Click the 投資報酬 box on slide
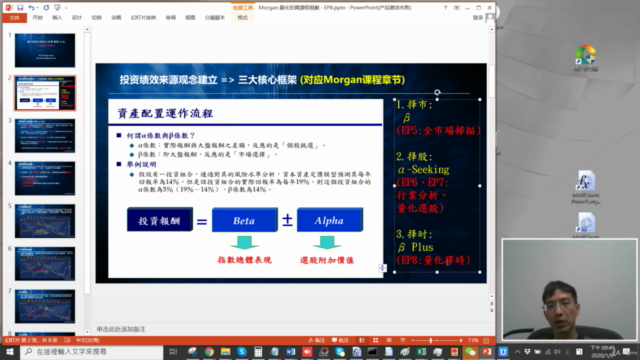Screen dimensions: 640x360 [x=160, y=220]
